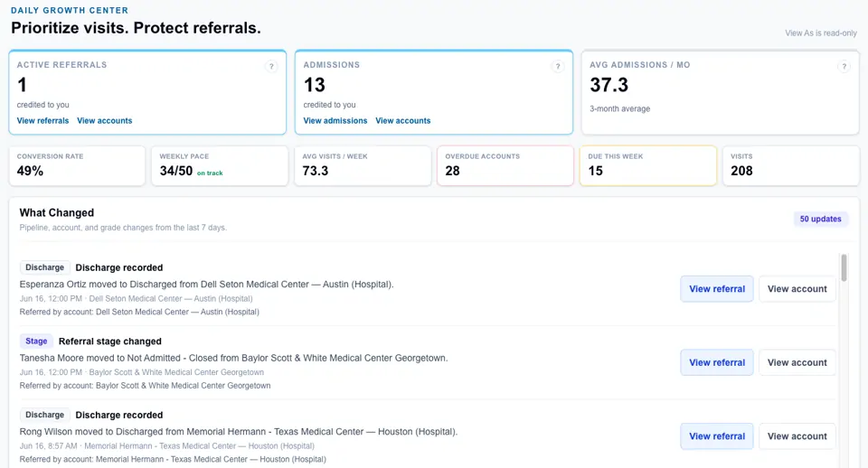This screenshot has height=468, width=868.
Task: Click 'Referred by account: Memorial Hermann' line
Action: tap(173, 459)
